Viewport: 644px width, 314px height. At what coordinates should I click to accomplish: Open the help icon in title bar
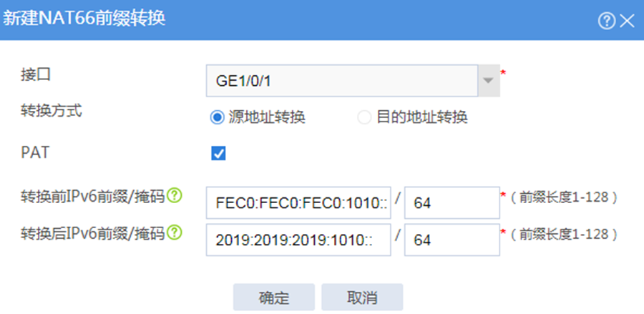[606, 21]
